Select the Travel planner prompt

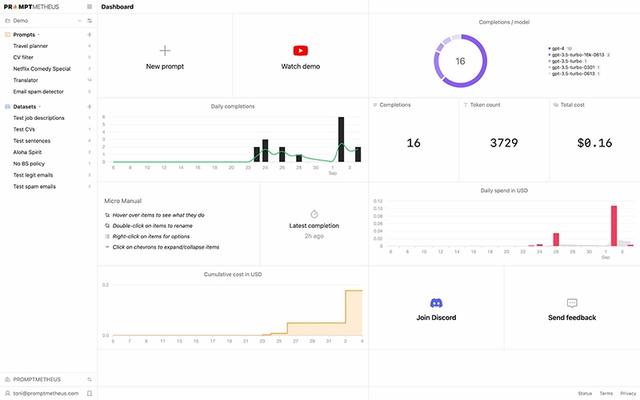pyautogui.click(x=32, y=46)
